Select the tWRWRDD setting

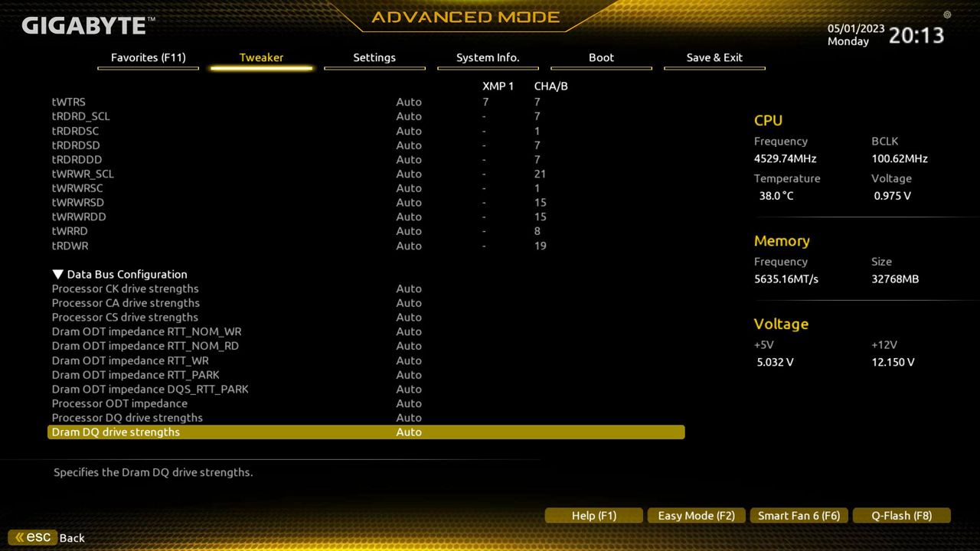tap(366, 217)
